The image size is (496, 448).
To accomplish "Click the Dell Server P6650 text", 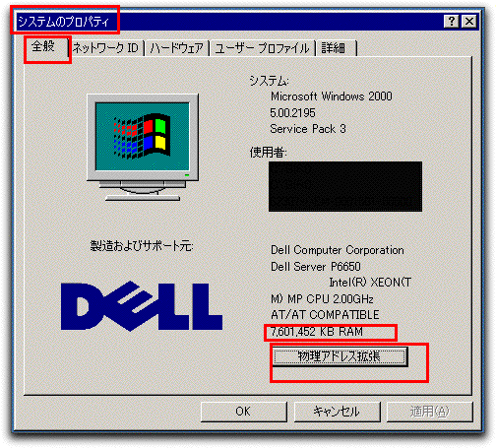I will (x=316, y=267).
